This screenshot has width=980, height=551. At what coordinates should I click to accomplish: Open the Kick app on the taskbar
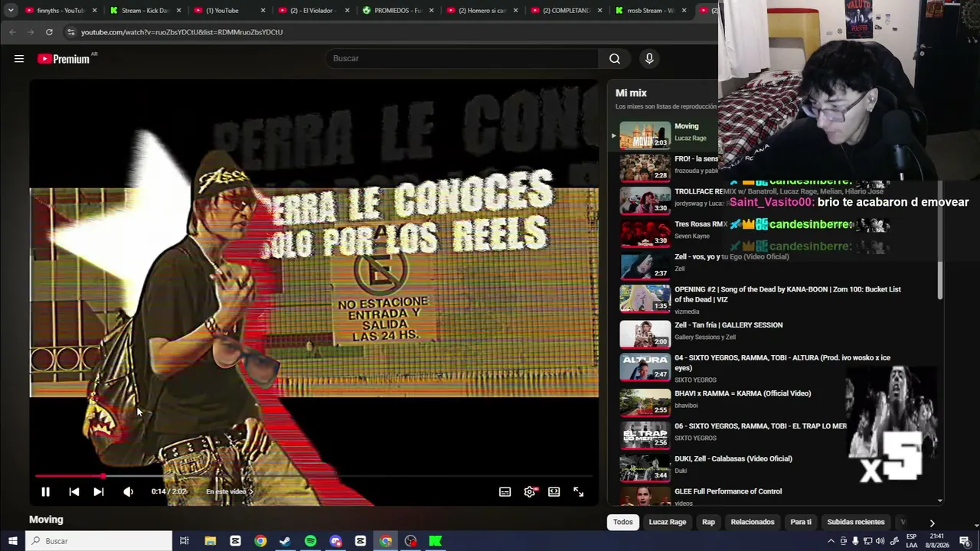435,541
